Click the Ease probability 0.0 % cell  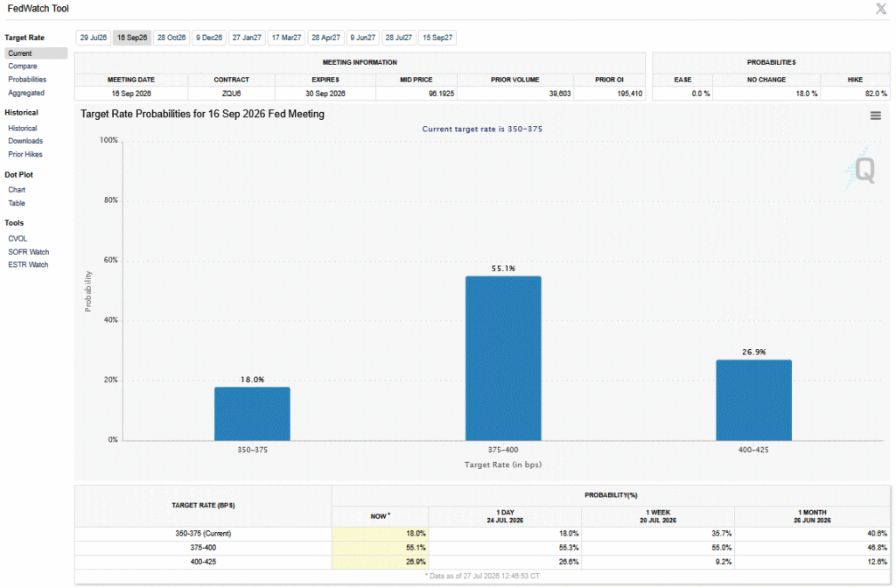[682, 93]
